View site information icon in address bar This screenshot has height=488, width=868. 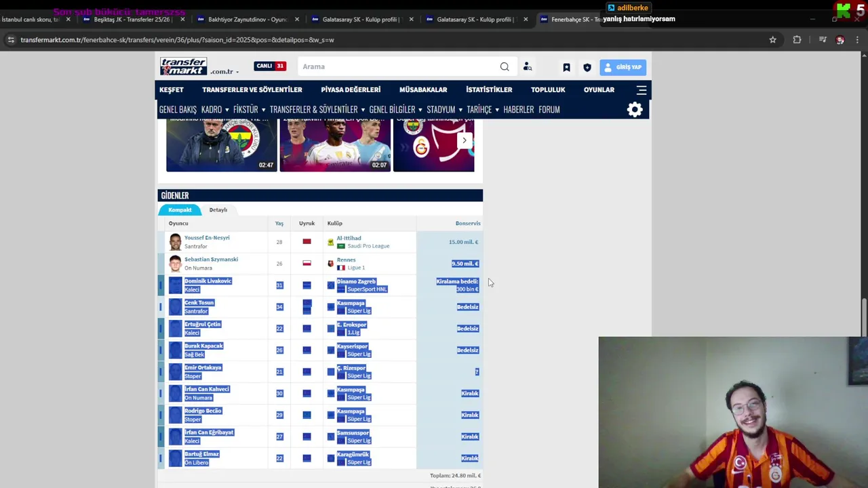click(10, 40)
